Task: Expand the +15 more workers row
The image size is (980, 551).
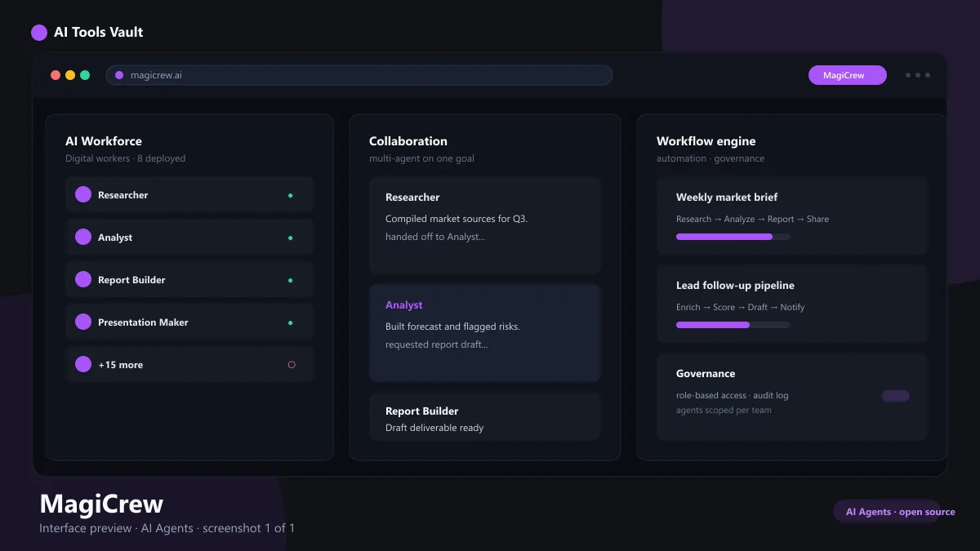Action: coord(189,365)
